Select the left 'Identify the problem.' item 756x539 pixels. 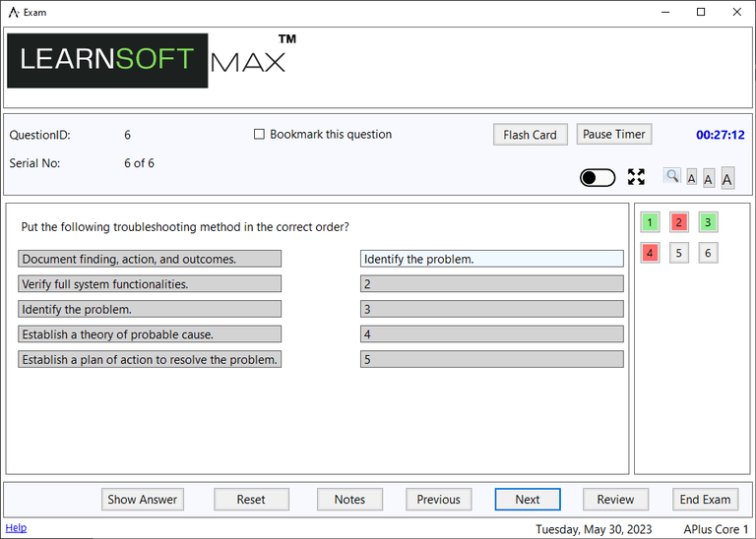pos(150,309)
